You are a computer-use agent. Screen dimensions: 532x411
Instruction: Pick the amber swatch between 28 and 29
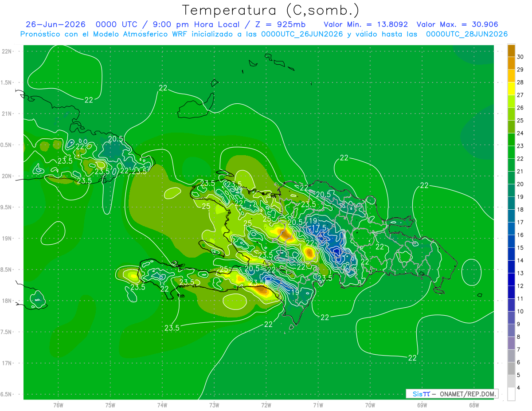point(511,76)
